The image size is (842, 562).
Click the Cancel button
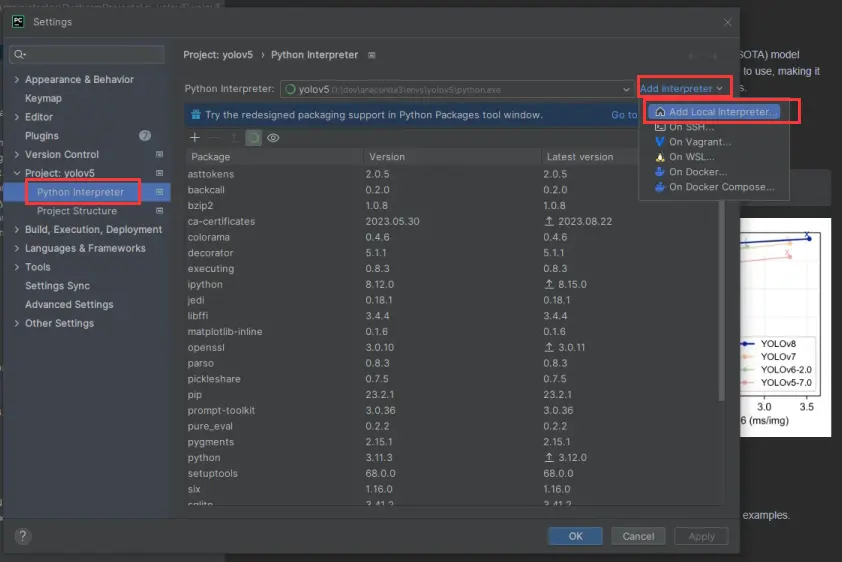pos(638,536)
